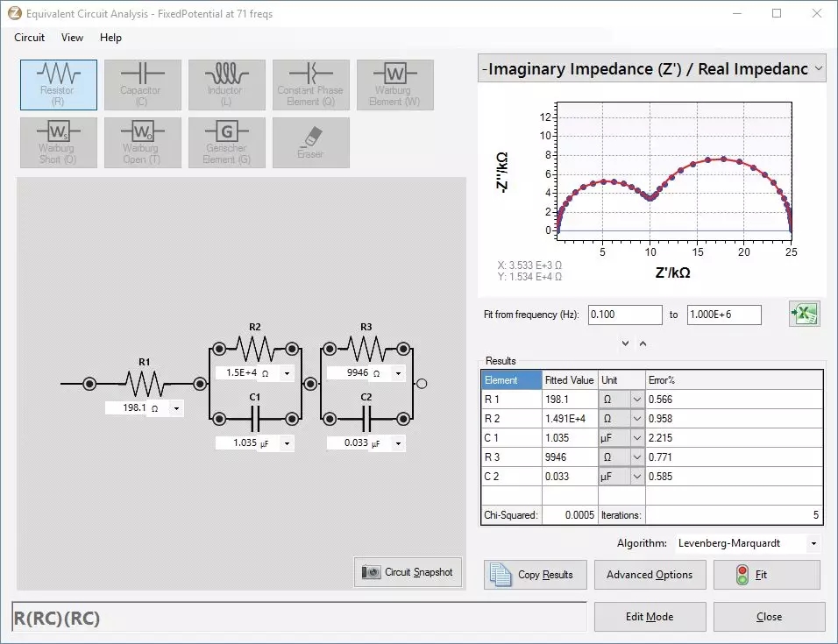Export results with the Excel icon

(804, 315)
